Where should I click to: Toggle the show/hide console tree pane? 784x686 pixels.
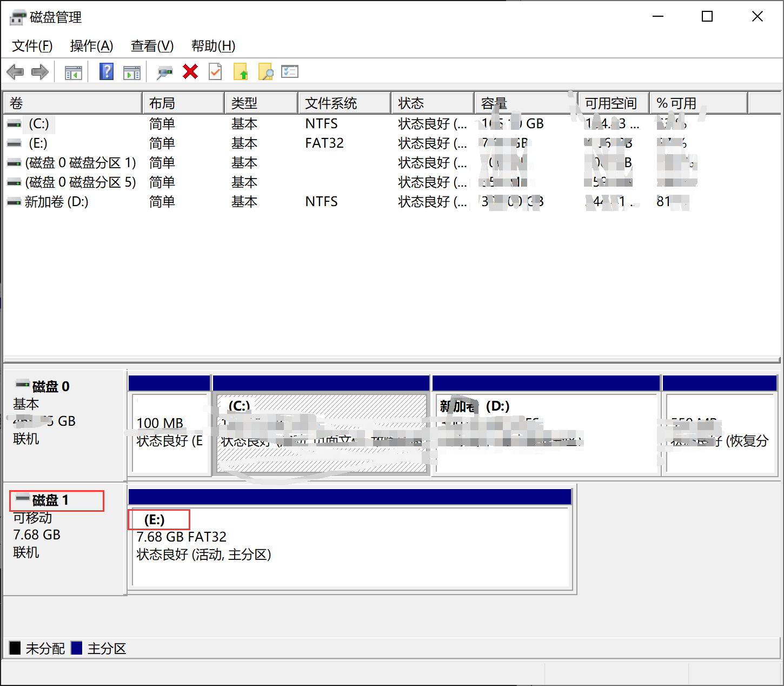point(73,71)
